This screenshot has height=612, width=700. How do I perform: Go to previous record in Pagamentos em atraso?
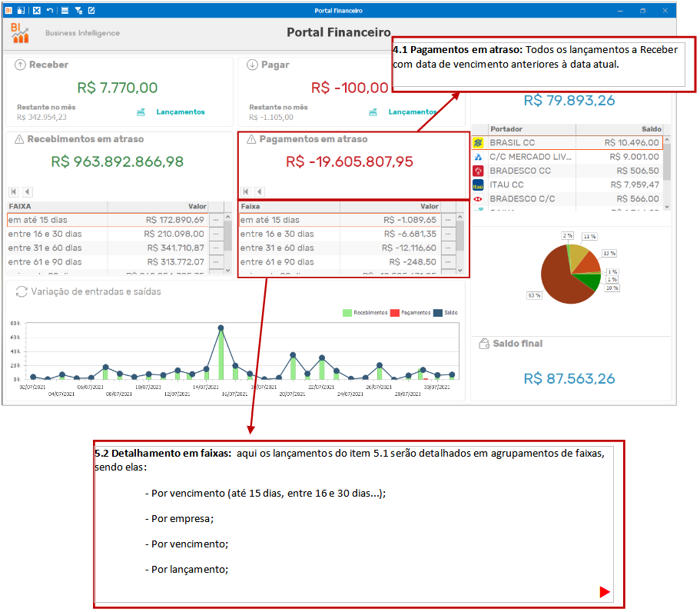point(260,191)
